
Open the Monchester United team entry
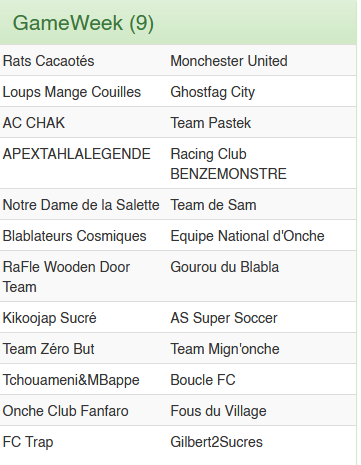[x=229, y=61]
